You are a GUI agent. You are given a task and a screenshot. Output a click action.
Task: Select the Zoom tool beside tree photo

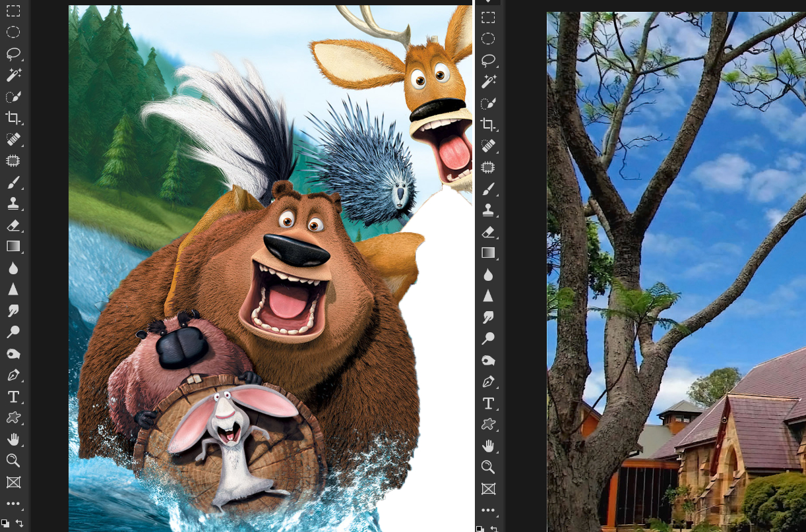(x=488, y=467)
